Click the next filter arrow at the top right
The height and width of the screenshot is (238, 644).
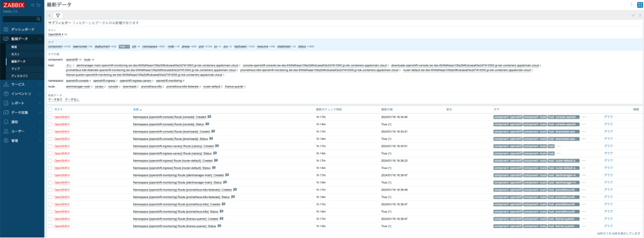click(x=639, y=15)
